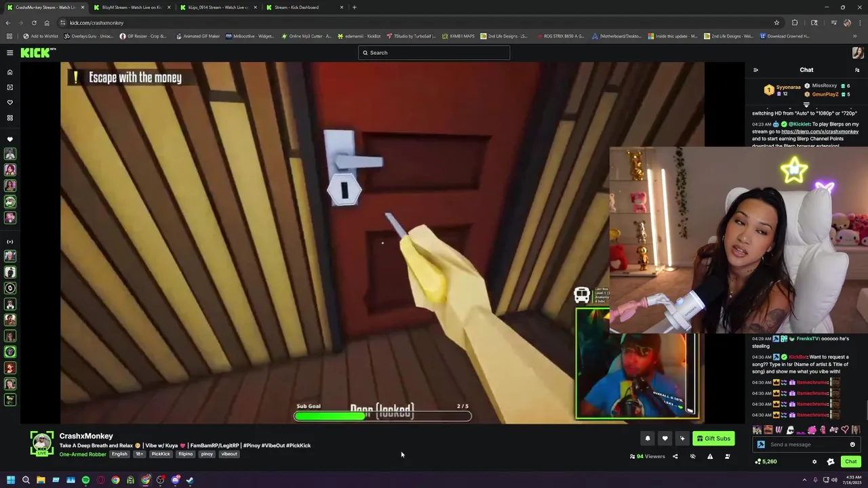
Task: Select the filipino tag
Action: click(186, 454)
